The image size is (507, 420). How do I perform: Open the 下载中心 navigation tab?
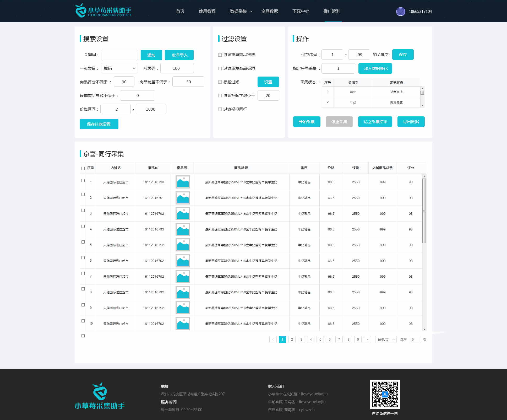(301, 11)
